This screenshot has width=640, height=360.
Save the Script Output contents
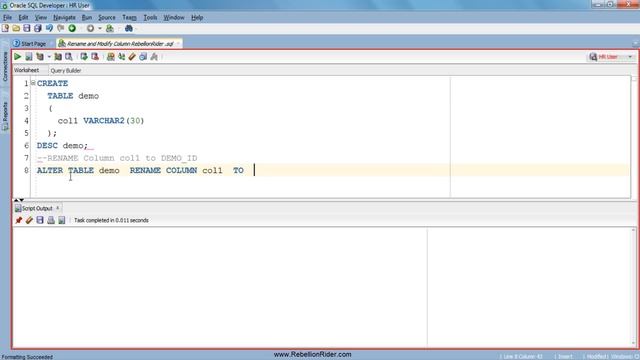click(40, 220)
